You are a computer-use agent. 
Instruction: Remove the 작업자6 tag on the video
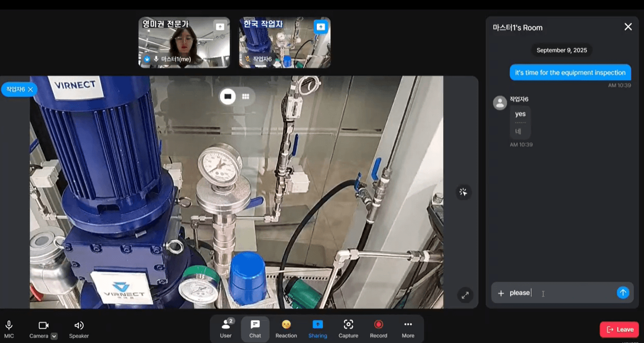30,89
